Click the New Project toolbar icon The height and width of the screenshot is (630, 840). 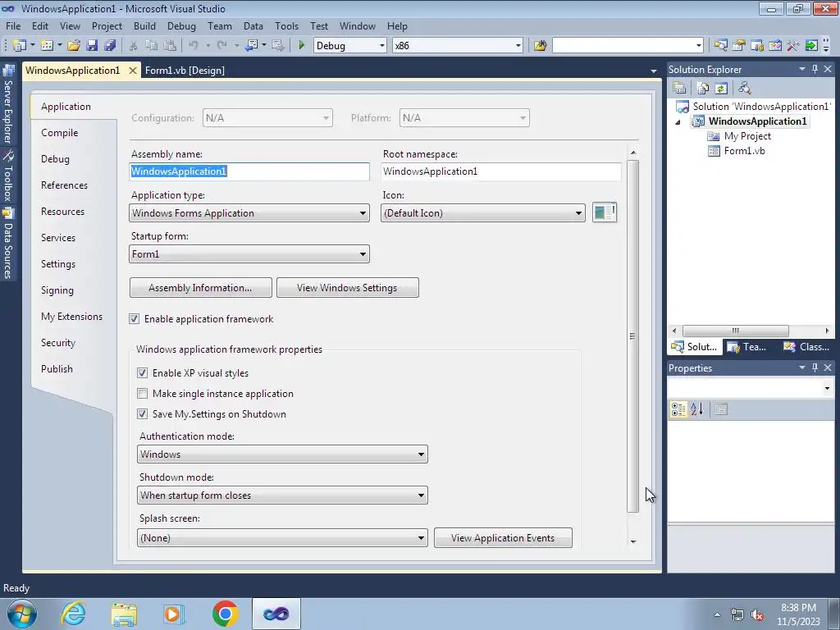click(20, 46)
